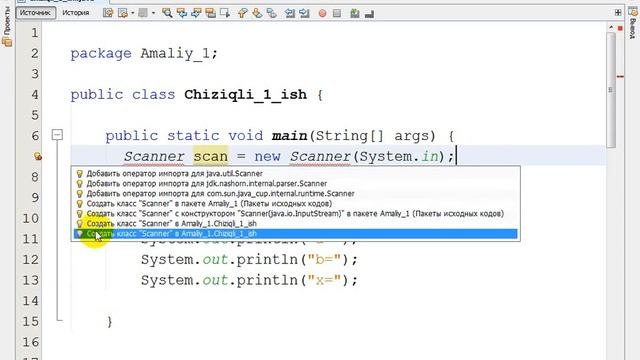The image size is (640, 360).
Task: Start macro recording with red circle icon
Action: click(322, 13)
